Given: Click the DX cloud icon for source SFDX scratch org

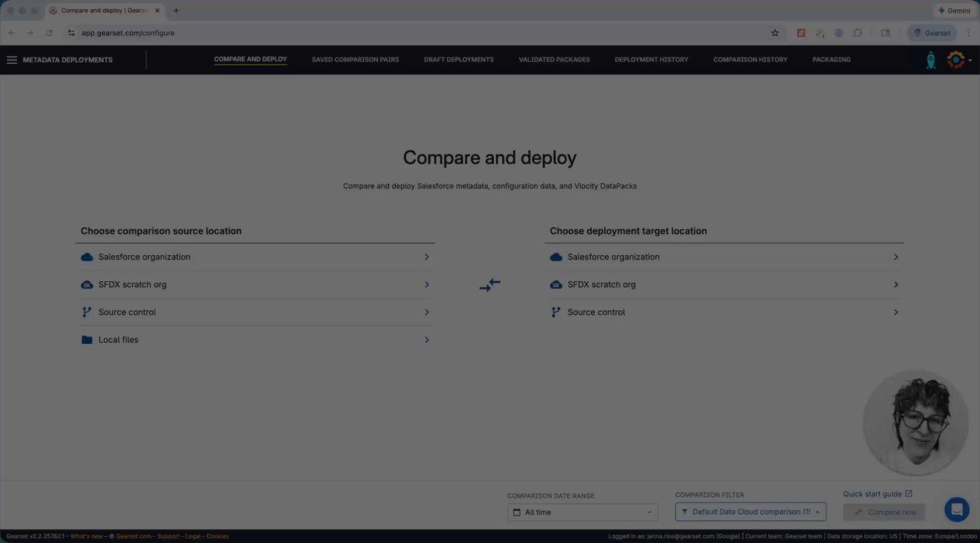Looking at the screenshot, I should pyautogui.click(x=87, y=285).
